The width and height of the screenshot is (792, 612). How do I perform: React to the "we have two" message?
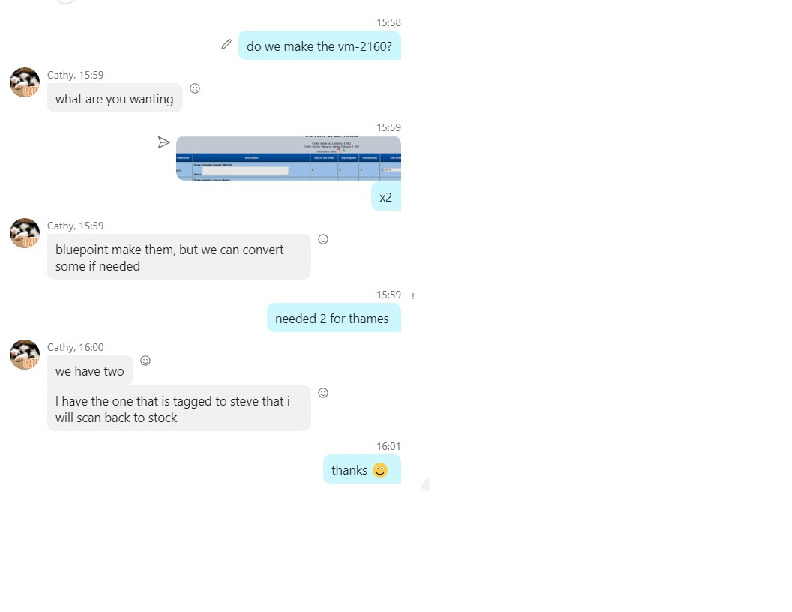(x=145, y=361)
